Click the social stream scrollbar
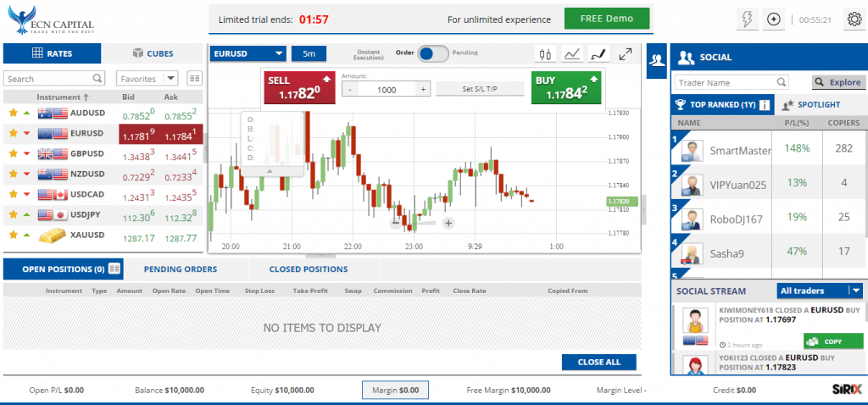The width and height of the screenshot is (868, 405). click(865, 312)
